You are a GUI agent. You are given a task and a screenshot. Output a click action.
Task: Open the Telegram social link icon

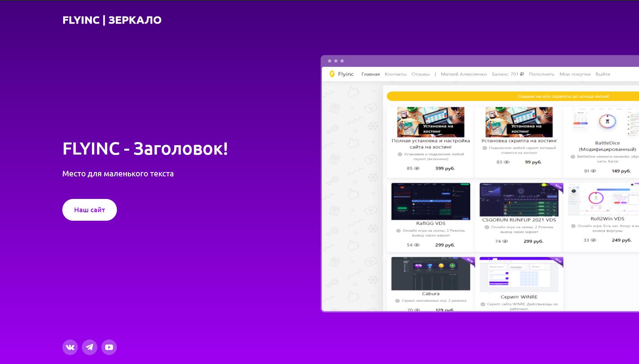coord(90,347)
